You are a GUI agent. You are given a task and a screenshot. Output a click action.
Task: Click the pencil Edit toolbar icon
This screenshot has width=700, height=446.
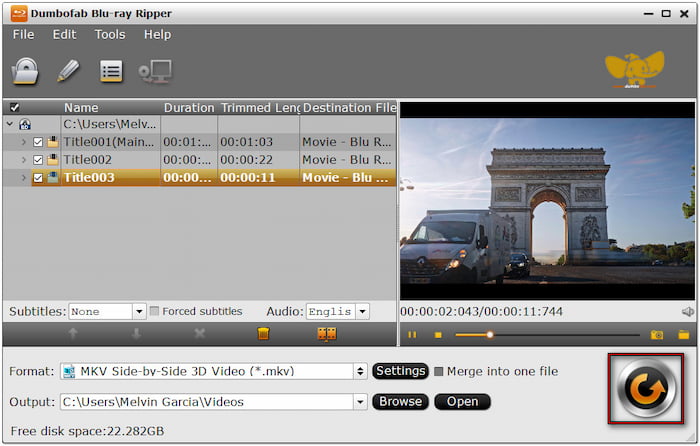point(68,71)
